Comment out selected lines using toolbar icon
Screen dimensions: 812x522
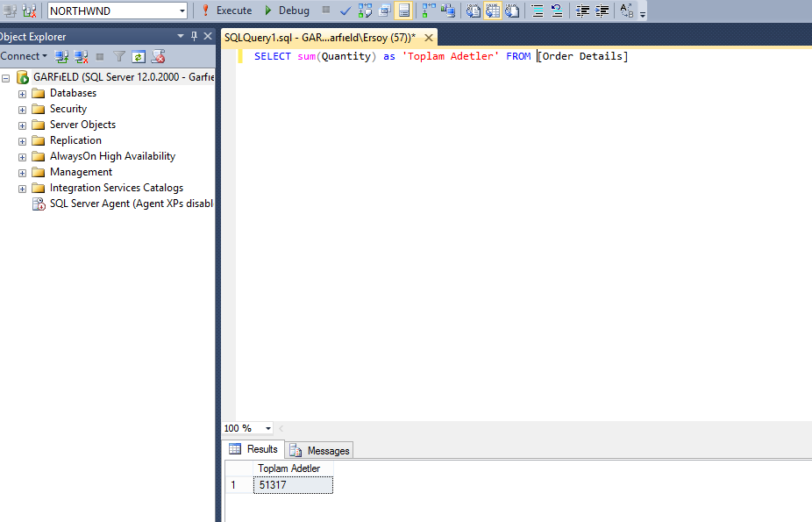[538, 11]
